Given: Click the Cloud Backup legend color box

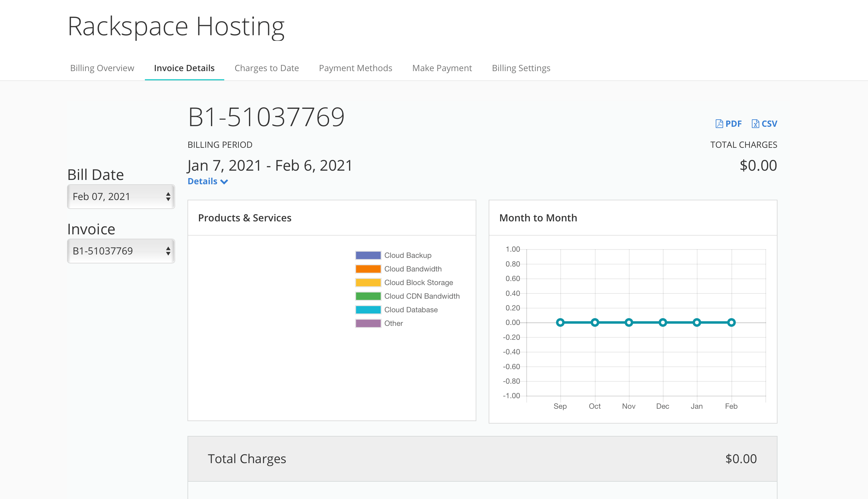Looking at the screenshot, I should pyautogui.click(x=368, y=255).
